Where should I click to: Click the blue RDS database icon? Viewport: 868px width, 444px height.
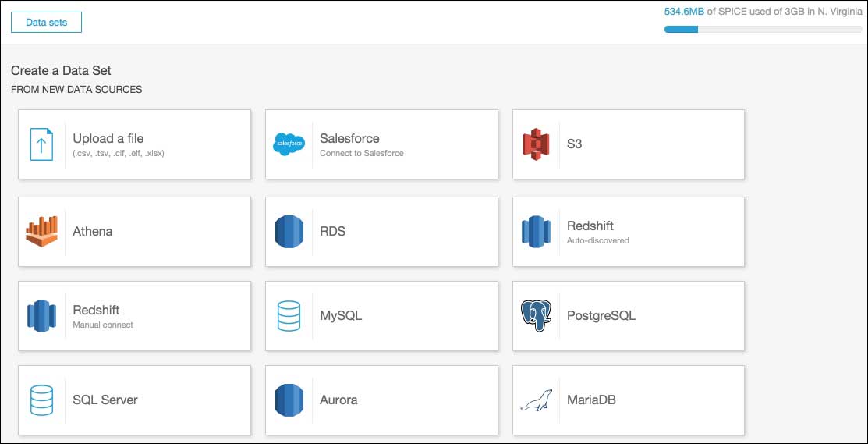[x=289, y=232]
